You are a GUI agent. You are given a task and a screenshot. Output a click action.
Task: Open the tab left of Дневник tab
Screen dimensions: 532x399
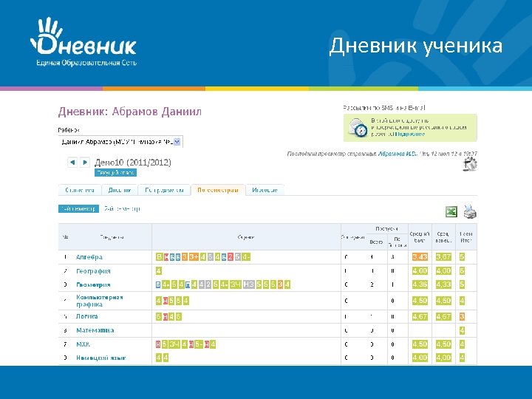[80, 191]
